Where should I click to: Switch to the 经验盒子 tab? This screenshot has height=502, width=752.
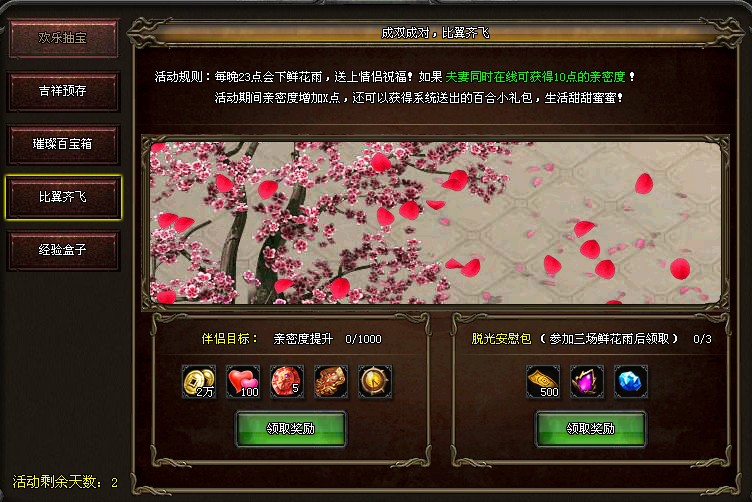pos(63,250)
